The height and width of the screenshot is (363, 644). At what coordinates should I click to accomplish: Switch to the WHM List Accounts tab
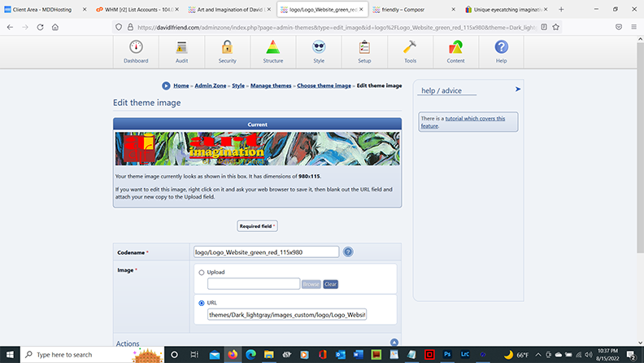(135, 10)
